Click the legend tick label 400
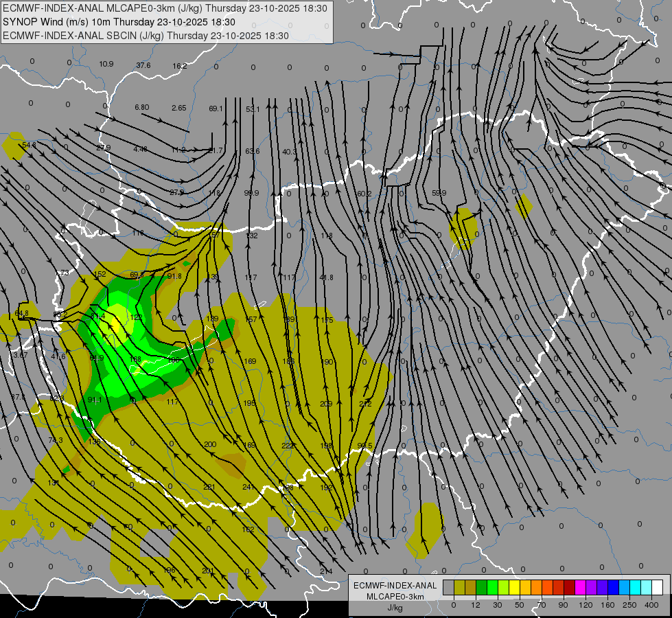Screen dimensions: 672x618 pyautogui.click(x=651, y=605)
